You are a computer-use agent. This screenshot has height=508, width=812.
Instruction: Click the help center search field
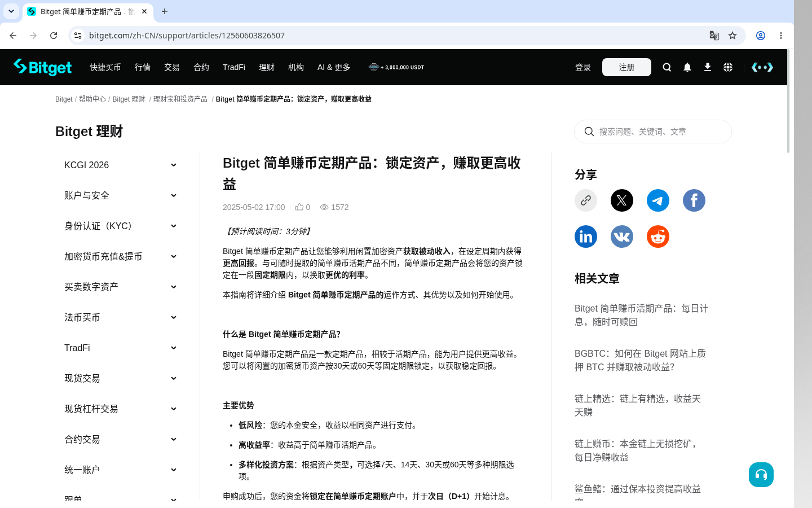[x=653, y=132]
